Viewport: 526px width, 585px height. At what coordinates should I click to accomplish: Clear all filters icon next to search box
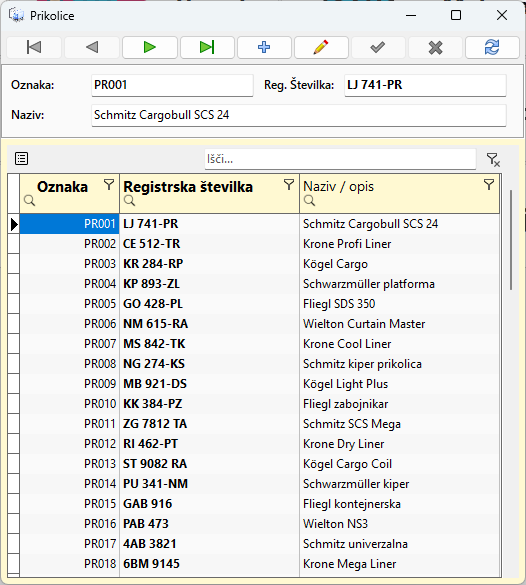click(x=493, y=160)
